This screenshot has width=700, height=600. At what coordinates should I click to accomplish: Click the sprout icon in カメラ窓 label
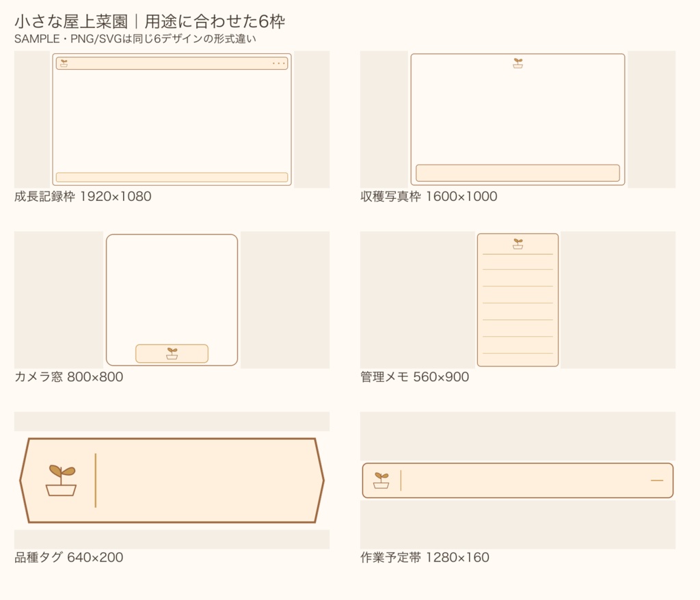pos(172,353)
